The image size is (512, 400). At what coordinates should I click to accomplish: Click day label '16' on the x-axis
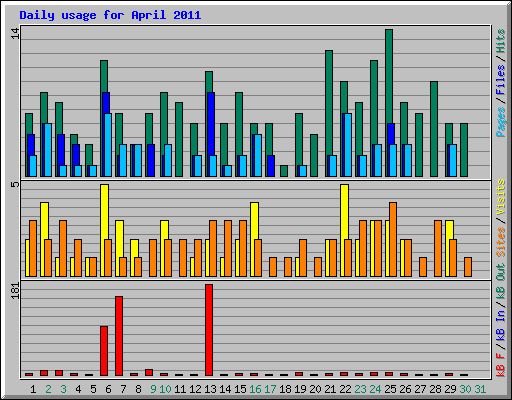coord(255,389)
